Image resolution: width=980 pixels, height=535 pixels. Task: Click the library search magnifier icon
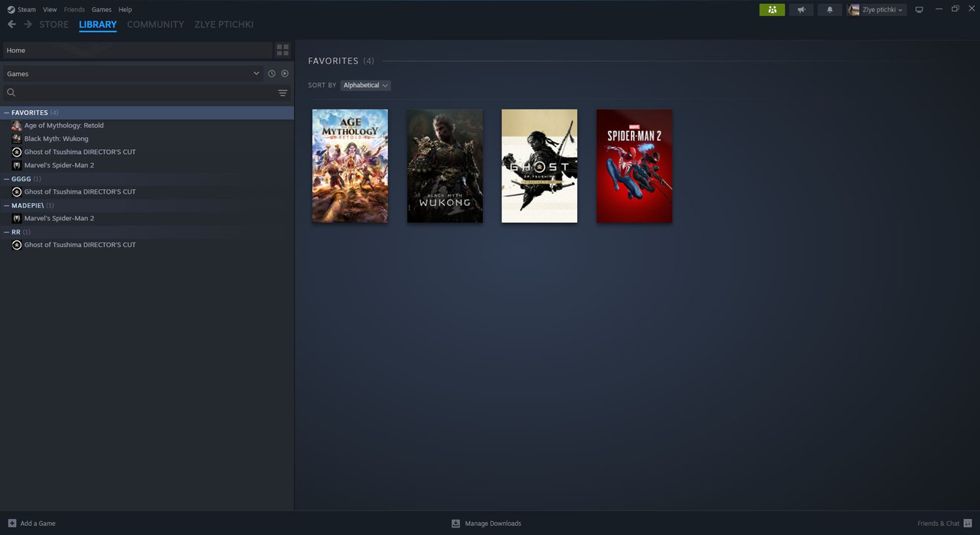click(x=11, y=93)
